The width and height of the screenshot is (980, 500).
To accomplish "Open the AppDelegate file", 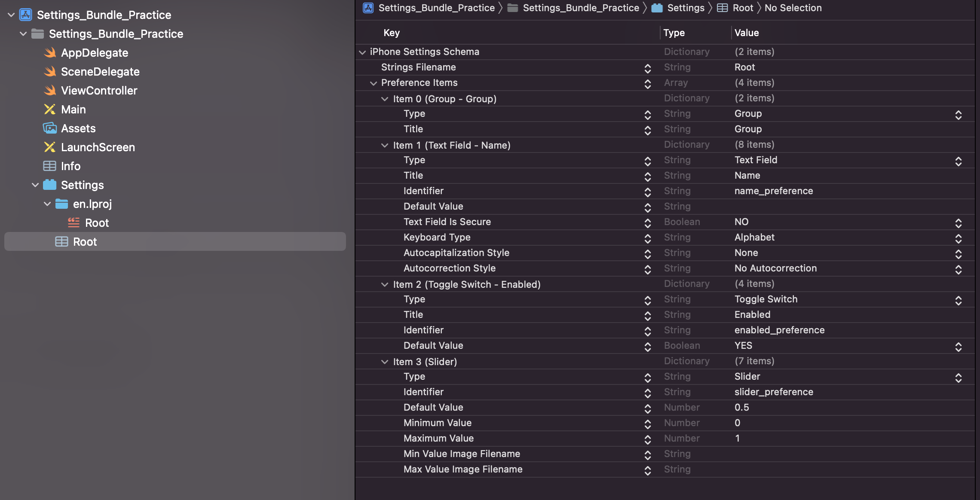I will pos(95,53).
